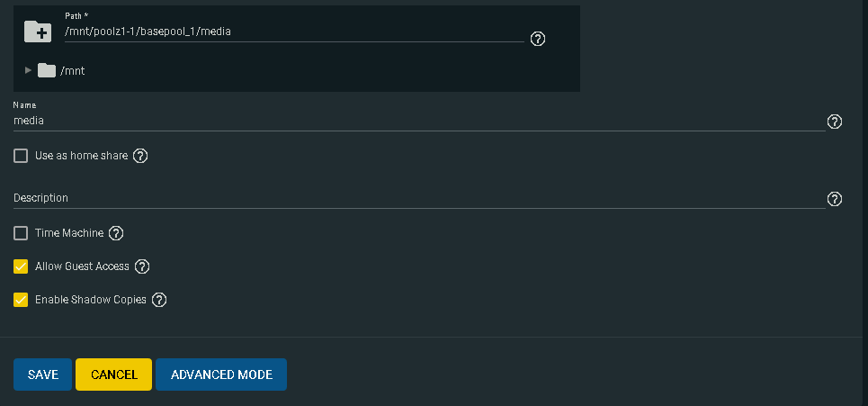
Task: Disable Allow Guest Access checkbox
Action: (x=21, y=266)
